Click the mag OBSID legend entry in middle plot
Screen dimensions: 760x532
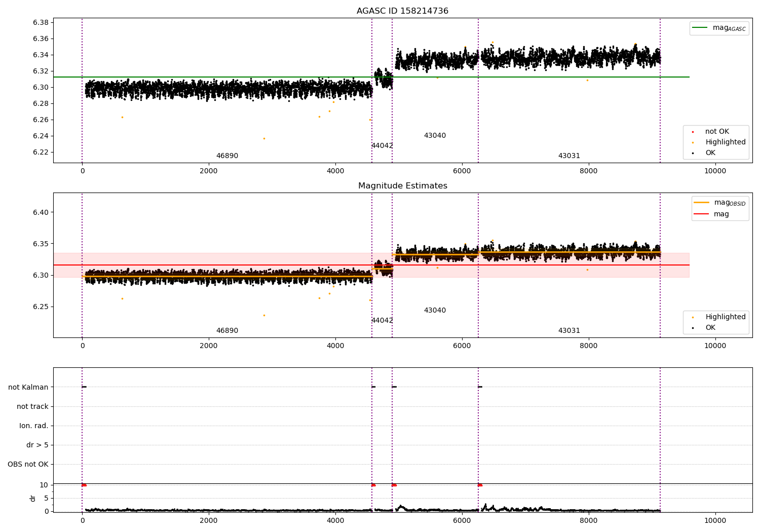730,203
